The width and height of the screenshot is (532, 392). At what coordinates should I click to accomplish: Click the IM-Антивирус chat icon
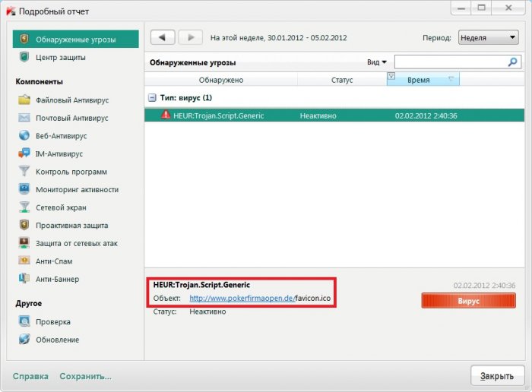tap(24, 153)
